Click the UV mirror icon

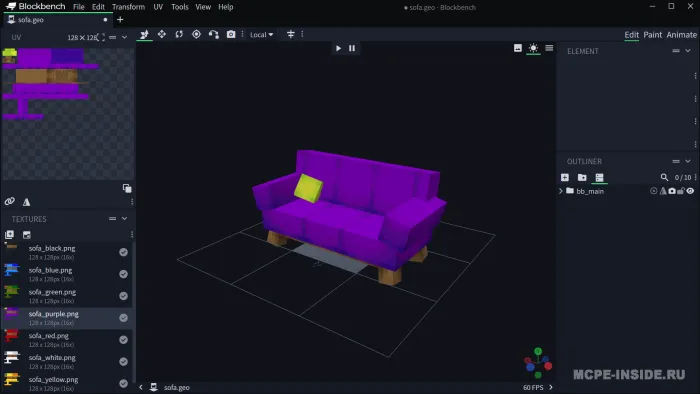[x=26, y=202]
